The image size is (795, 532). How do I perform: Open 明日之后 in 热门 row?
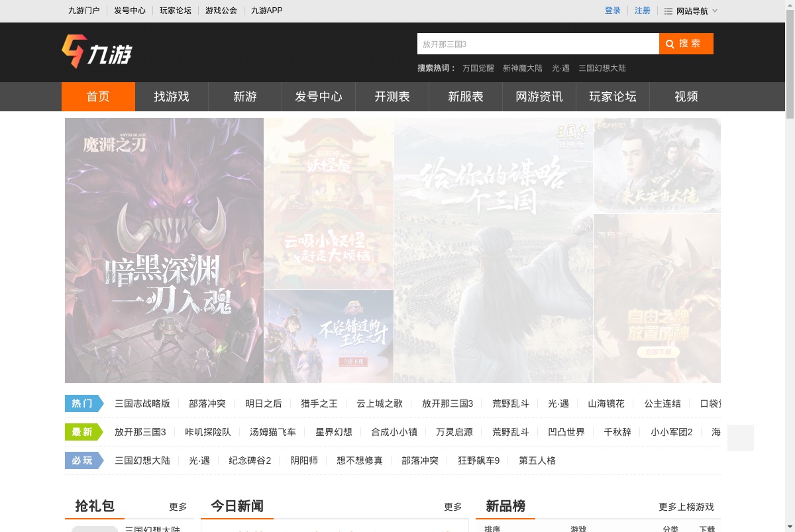(264, 403)
